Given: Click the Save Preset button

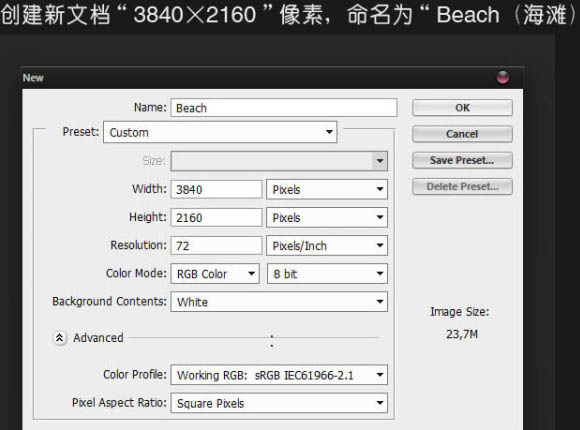Looking at the screenshot, I should click(x=462, y=160).
